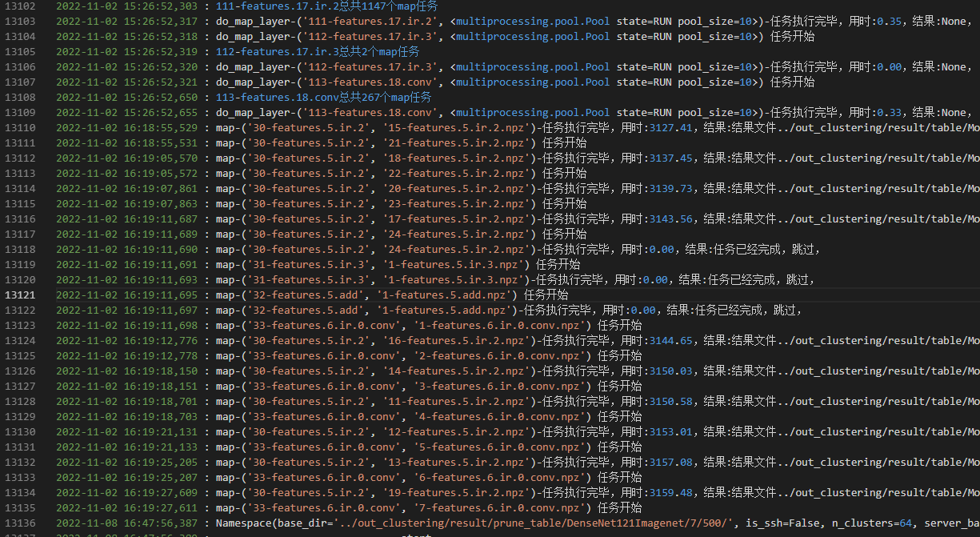980x537 pixels.
Task: Click line number 13136 in the gutter
Action: point(19,523)
